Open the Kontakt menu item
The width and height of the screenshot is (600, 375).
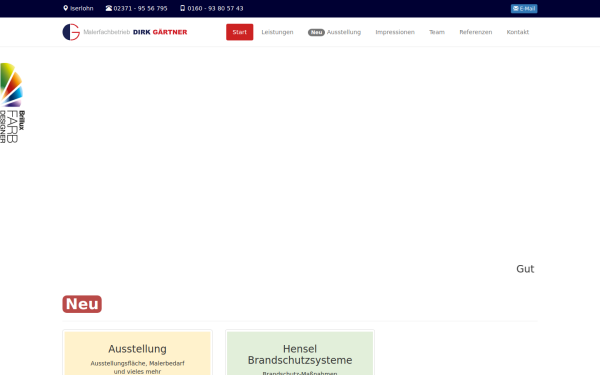click(x=518, y=32)
